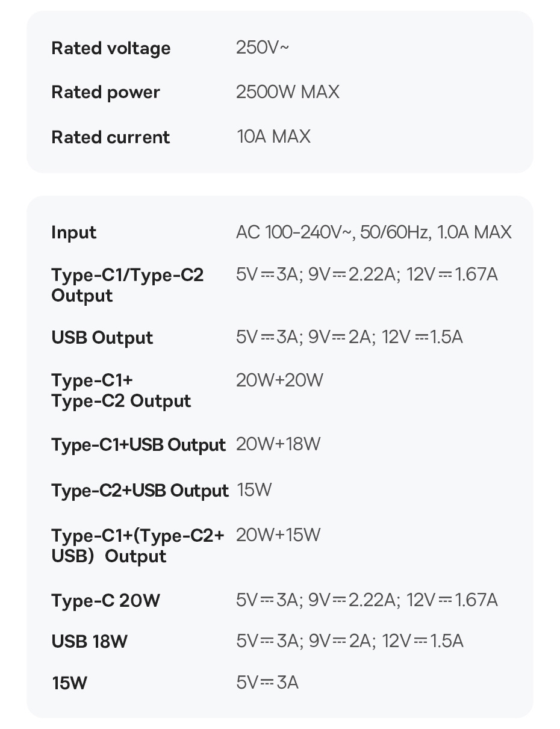560x729 pixels.
Task: Select the 10A MAX value
Action: click(x=273, y=136)
